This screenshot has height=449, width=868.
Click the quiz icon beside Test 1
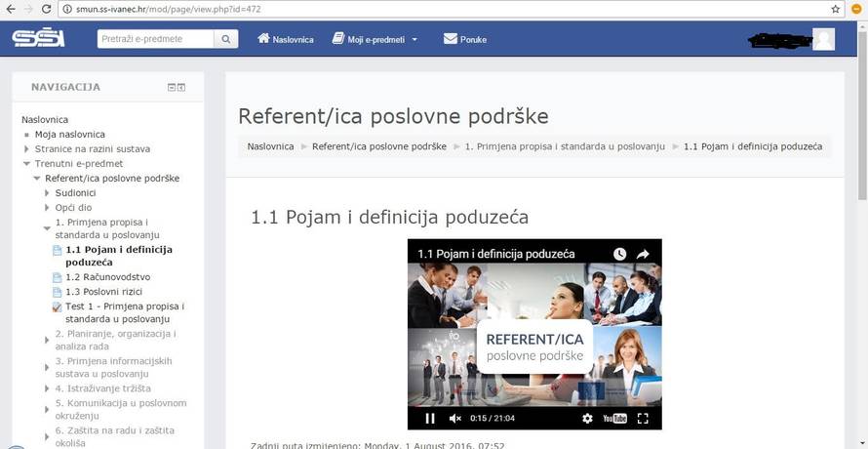57,306
